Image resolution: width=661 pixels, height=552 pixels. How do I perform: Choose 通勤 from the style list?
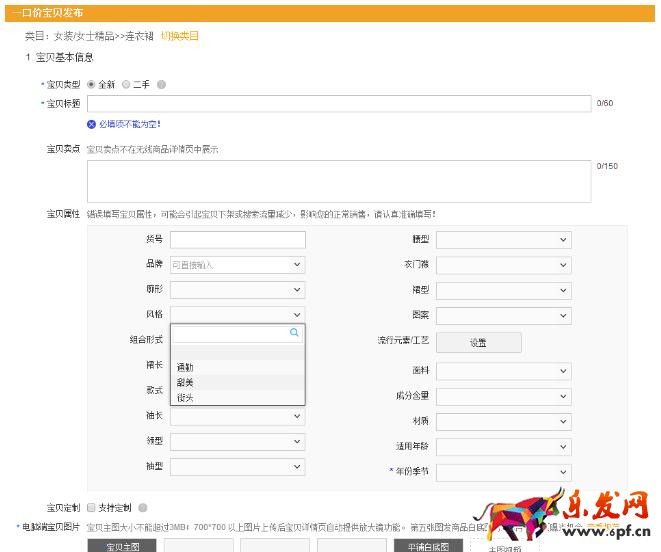point(186,367)
